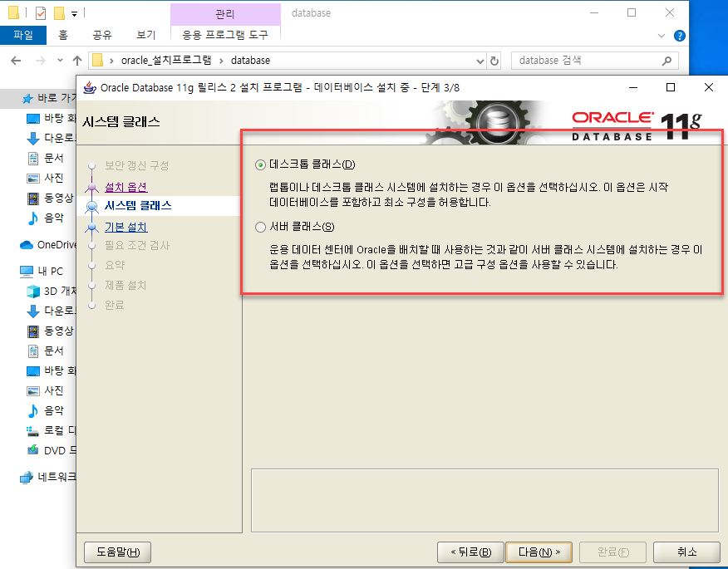Viewport: 728px width, 569px height.
Task: Open Explorer help question-mark icon
Action: tap(679, 36)
